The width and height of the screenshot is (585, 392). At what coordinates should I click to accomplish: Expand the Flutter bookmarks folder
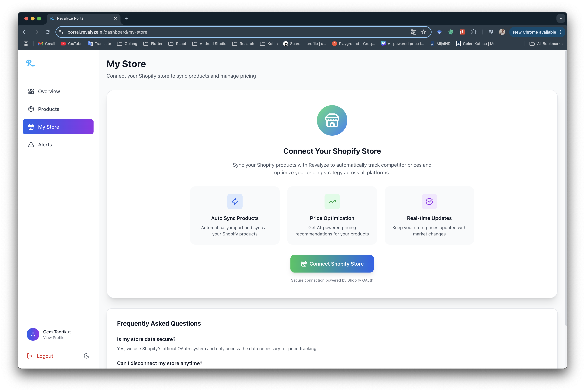[x=153, y=44]
